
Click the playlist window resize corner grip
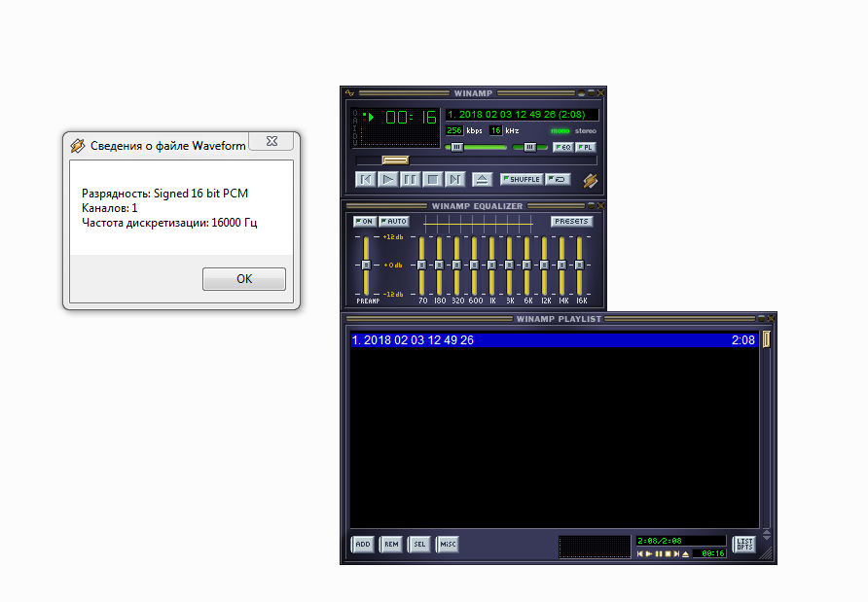768,554
